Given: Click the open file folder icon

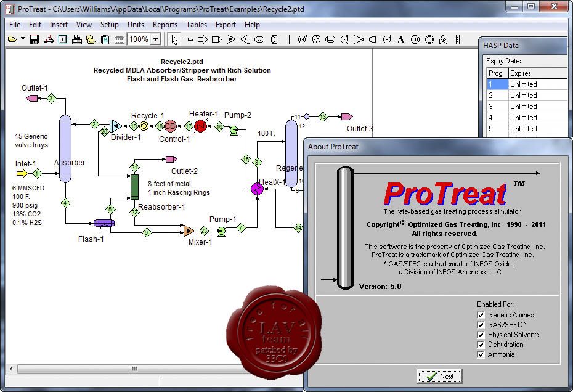Looking at the screenshot, I should click(x=12, y=39).
